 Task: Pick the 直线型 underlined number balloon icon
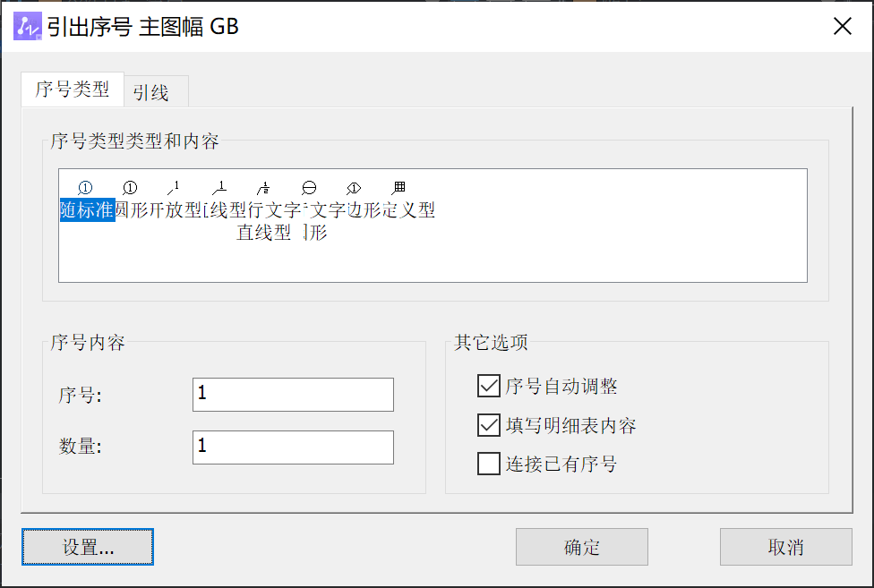pyautogui.click(x=218, y=188)
